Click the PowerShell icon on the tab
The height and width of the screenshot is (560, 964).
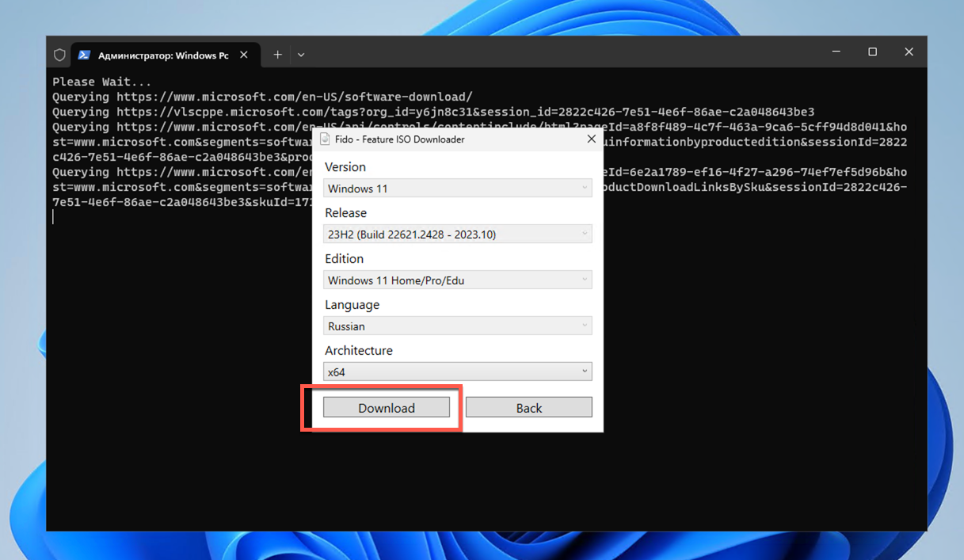point(84,55)
